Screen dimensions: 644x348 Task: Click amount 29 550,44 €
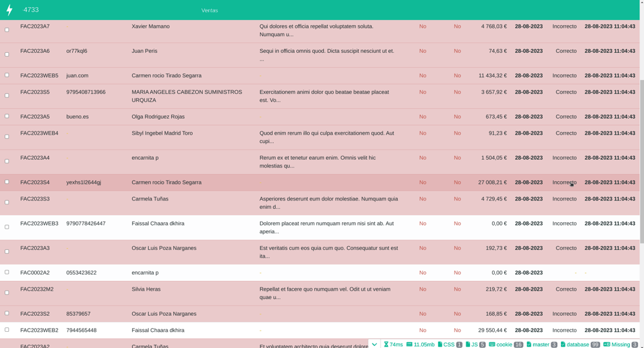[x=493, y=331]
